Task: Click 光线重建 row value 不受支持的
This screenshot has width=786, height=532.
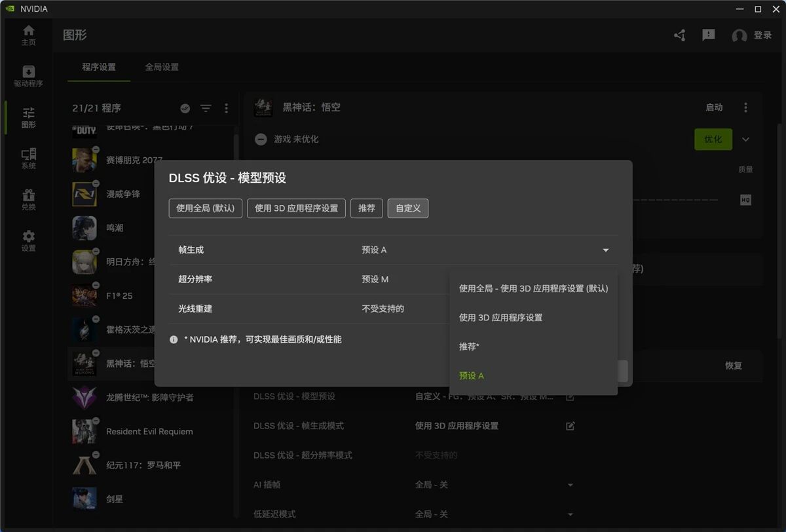Action: point(383,309)
